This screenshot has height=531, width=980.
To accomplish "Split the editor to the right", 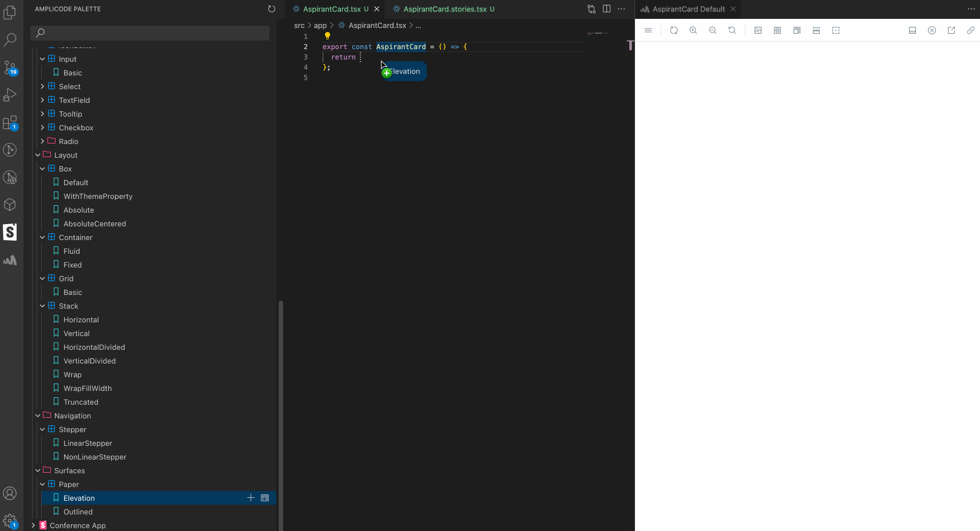I will [606, 9].
